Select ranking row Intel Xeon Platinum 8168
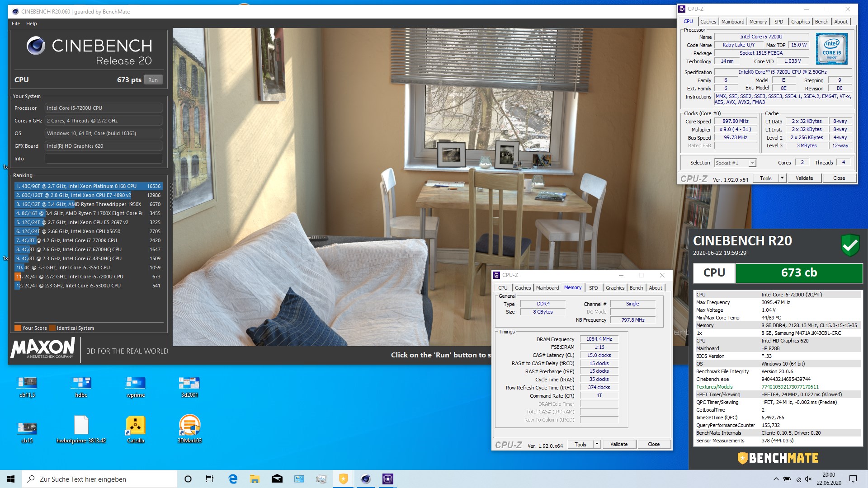868x488 pixels. (x=88, y=186)
